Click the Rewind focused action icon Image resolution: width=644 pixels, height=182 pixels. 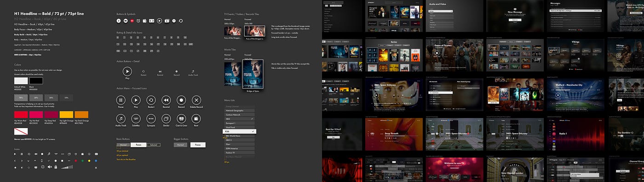(x=166, y=100)
